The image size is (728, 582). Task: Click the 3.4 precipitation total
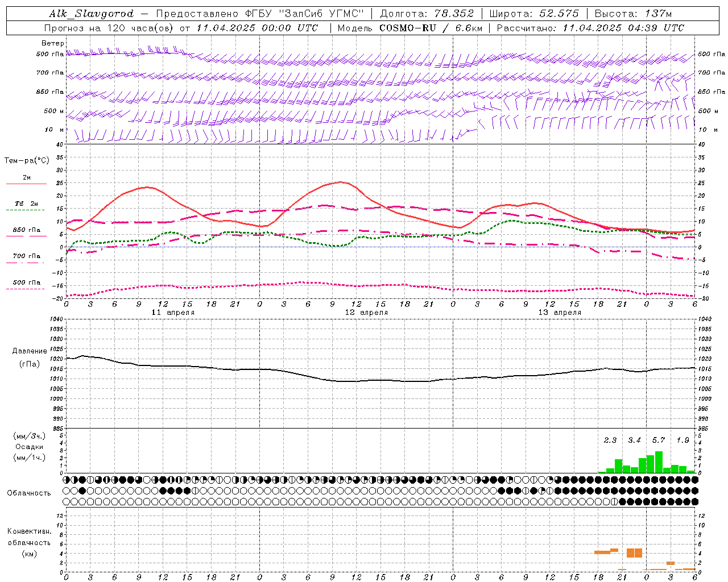click(x=634, y=440)
